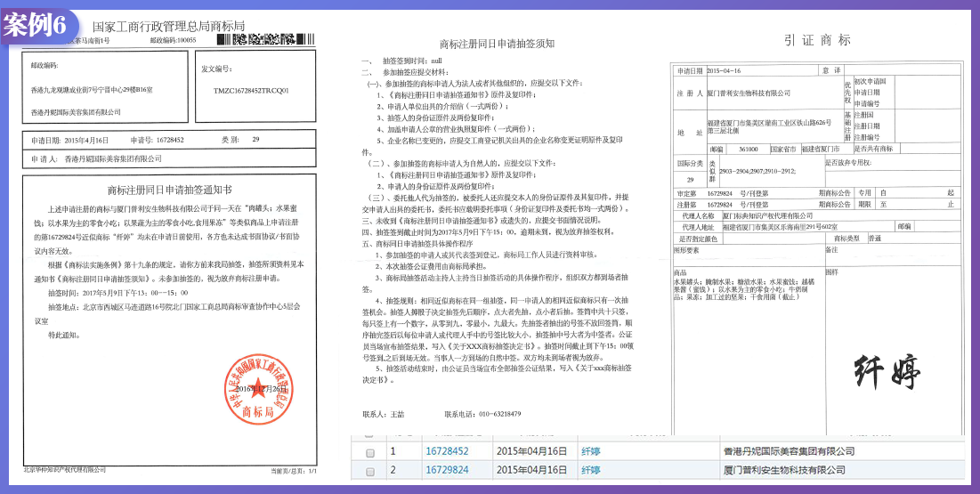This screenshot has width=980, height=494.
Task: Open application number link 16729824 in table
Action: (447, 470)
